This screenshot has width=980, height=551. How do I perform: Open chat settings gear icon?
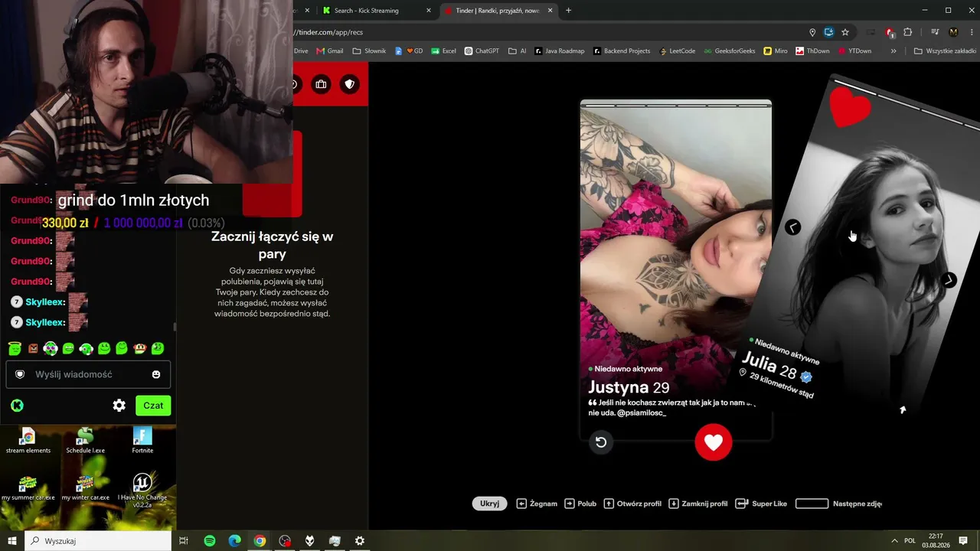point(119,406)
